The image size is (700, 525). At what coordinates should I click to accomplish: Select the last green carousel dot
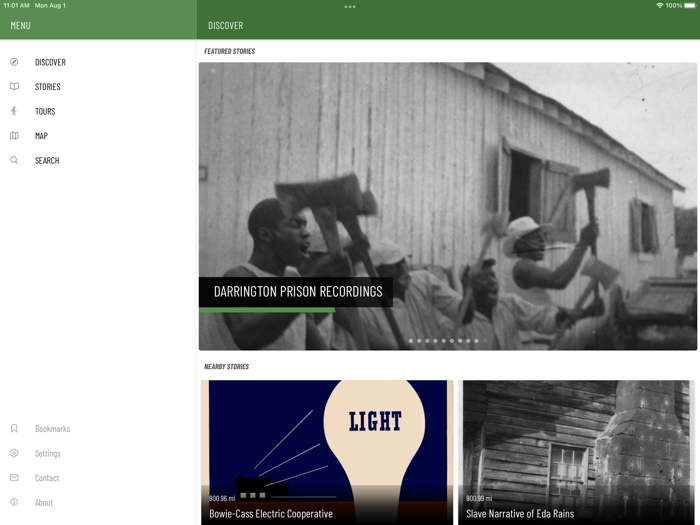click(485, 341)
